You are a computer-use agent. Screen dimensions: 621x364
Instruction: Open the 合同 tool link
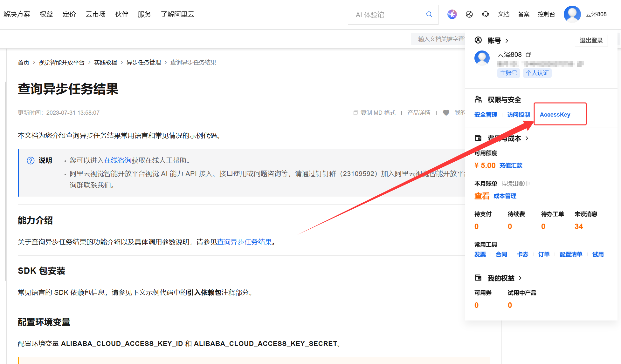[x=501, y=254]
